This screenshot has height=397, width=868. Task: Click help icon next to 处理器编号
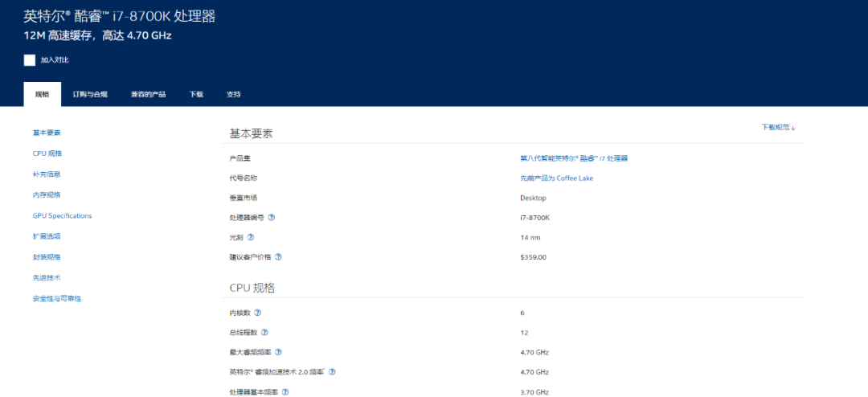(272, 218)
